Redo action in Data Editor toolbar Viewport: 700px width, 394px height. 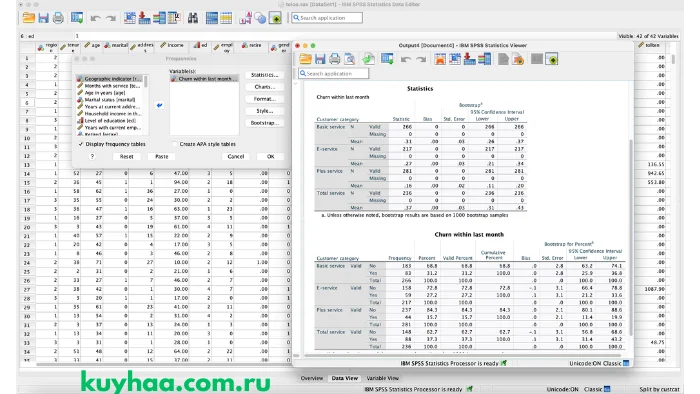click(111, 18)
